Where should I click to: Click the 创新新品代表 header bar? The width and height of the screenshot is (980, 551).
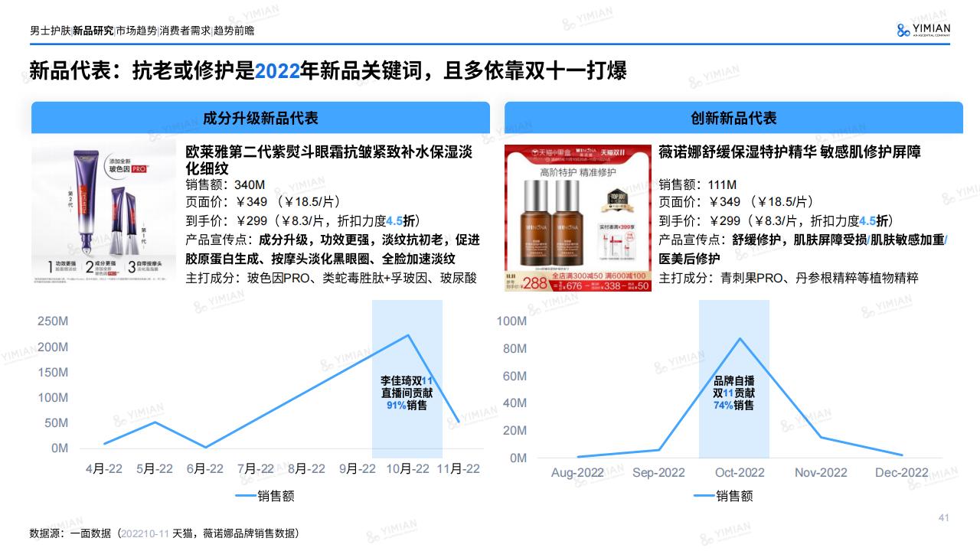[733, 118]
